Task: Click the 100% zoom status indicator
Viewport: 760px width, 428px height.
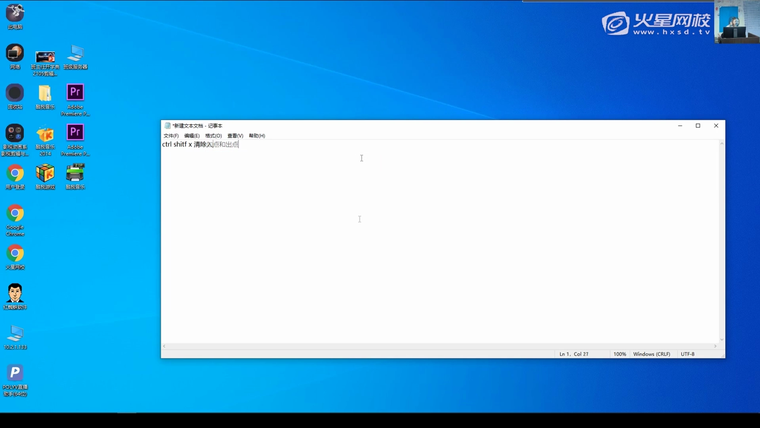Action: tap(620, 354)
